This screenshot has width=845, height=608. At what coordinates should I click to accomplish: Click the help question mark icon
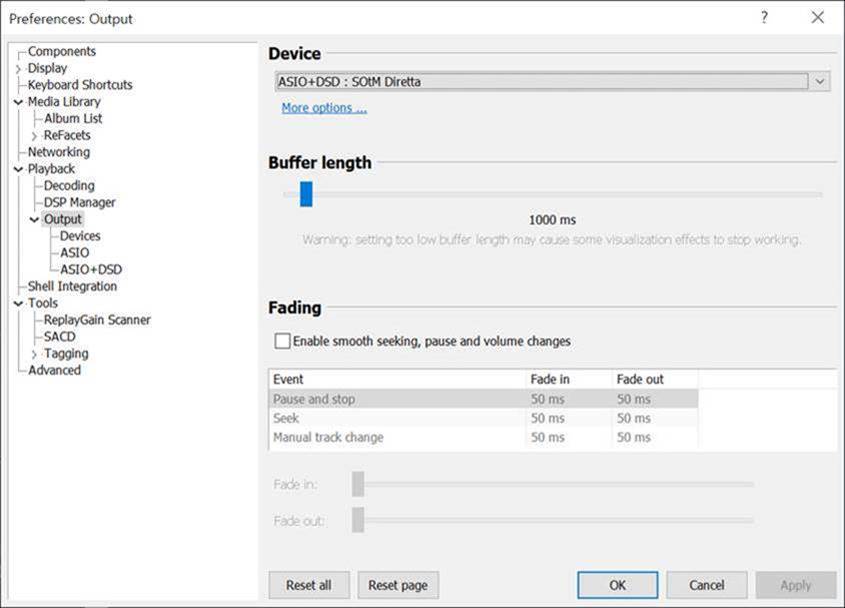click(764, 18)
